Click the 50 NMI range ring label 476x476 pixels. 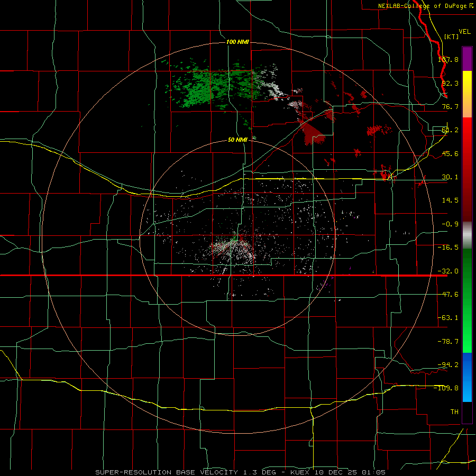pyautogui.click(x=237, y=140)
